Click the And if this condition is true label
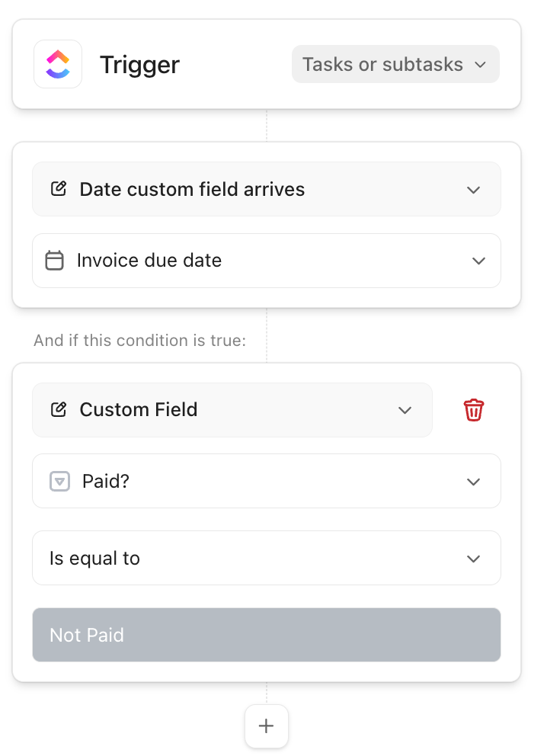This screenshot has width=547, height=756. pyautogui.click(x=139, y=341)
